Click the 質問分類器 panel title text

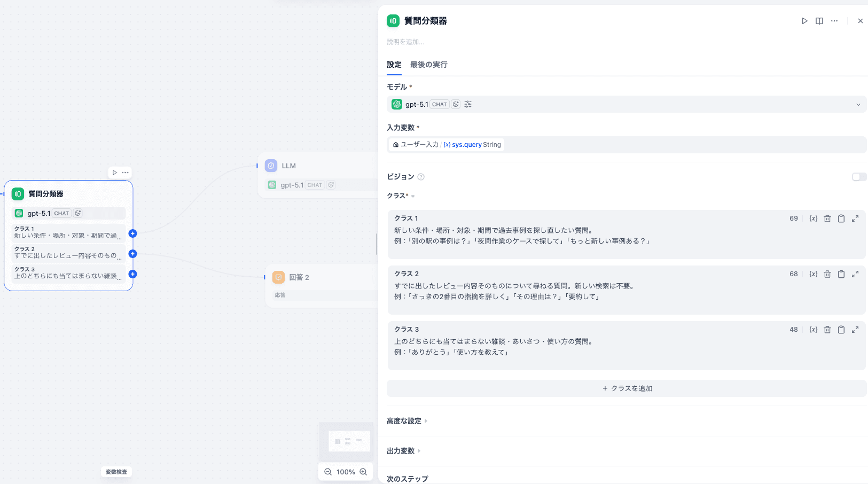click(426, 21)
